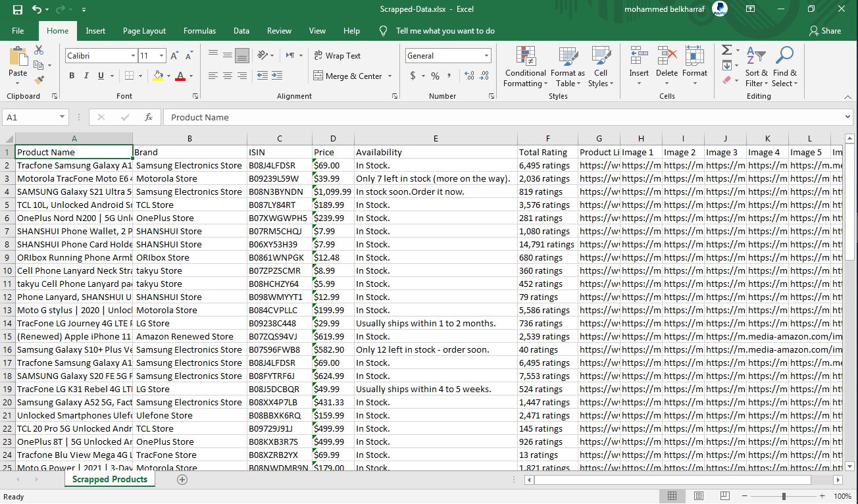Select the Scrapped Products sheet tab
The image size is (858, 504).
pos(110,479)
